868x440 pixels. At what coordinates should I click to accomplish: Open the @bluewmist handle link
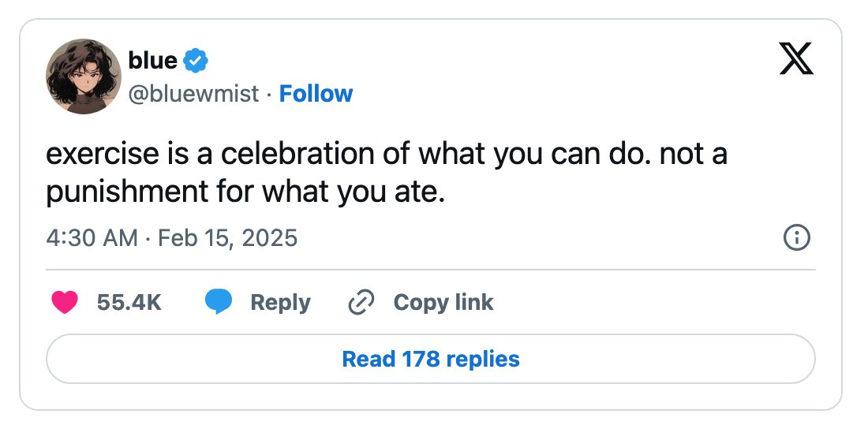pyautogui.click(x=194, y=94)
